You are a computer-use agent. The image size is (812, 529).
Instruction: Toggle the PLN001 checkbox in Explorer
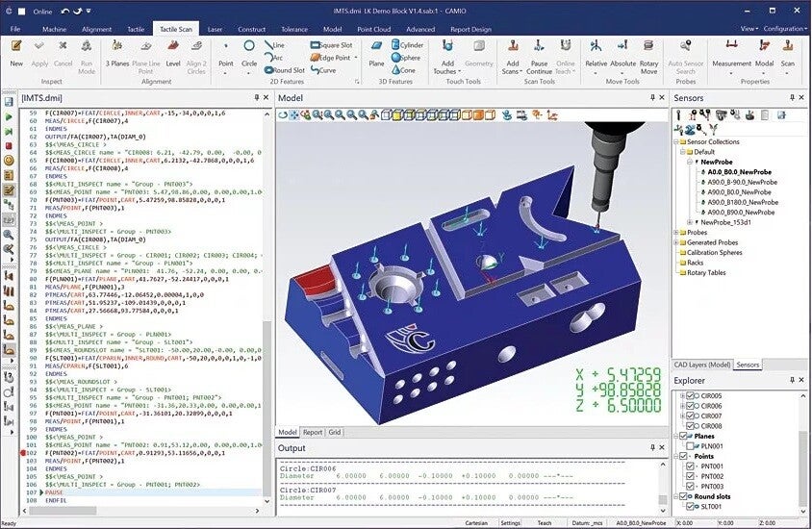[x=691, y=445]
